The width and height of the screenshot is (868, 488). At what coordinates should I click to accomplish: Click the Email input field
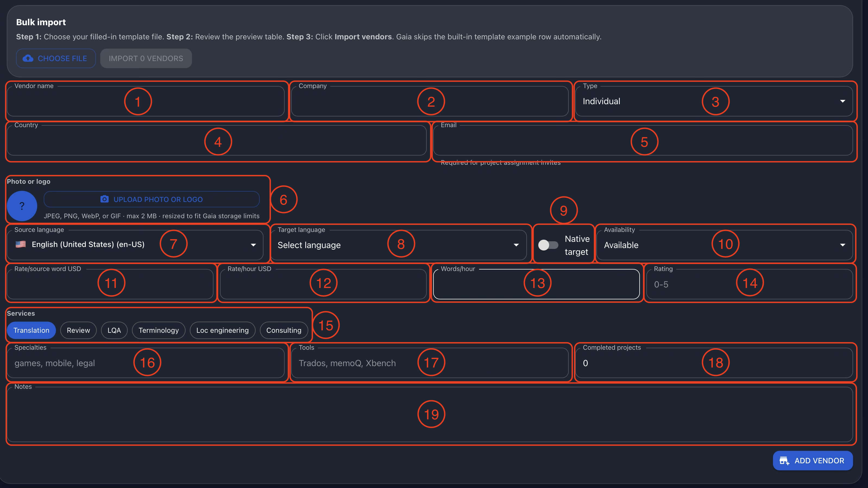tap(643, 140)
